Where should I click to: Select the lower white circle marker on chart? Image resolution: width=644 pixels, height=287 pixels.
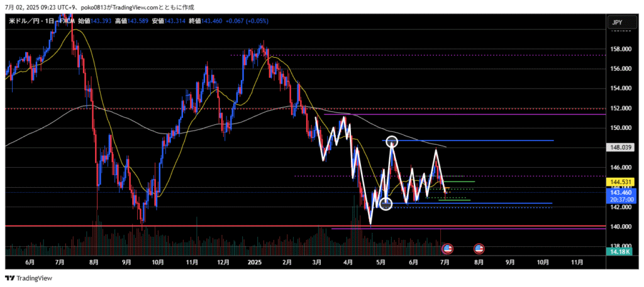click(x=386, y=203)
